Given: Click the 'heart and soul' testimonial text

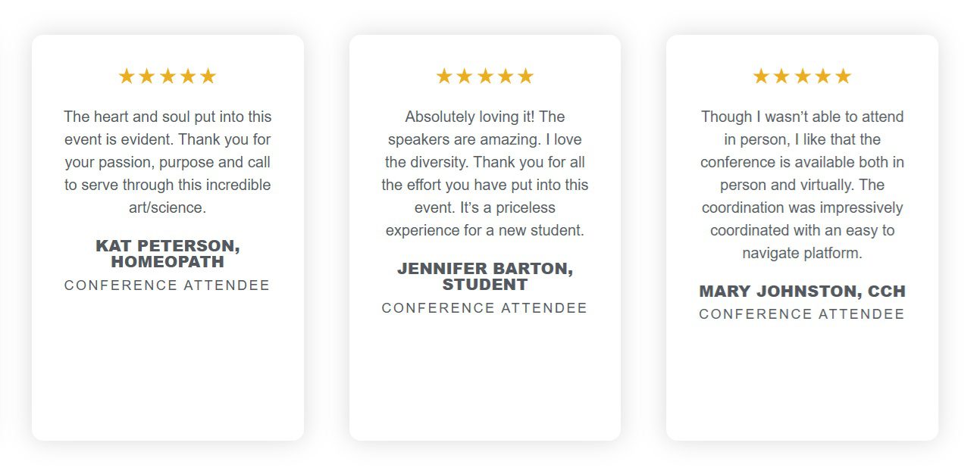Looking at the screenshot, I should (x=168, y=162).
